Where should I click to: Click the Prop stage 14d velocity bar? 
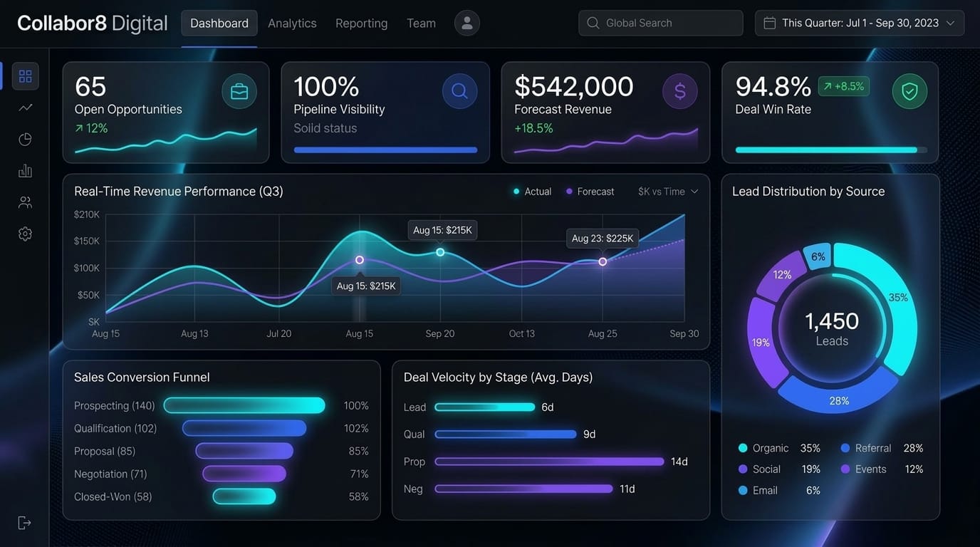(x=549, y=462)
